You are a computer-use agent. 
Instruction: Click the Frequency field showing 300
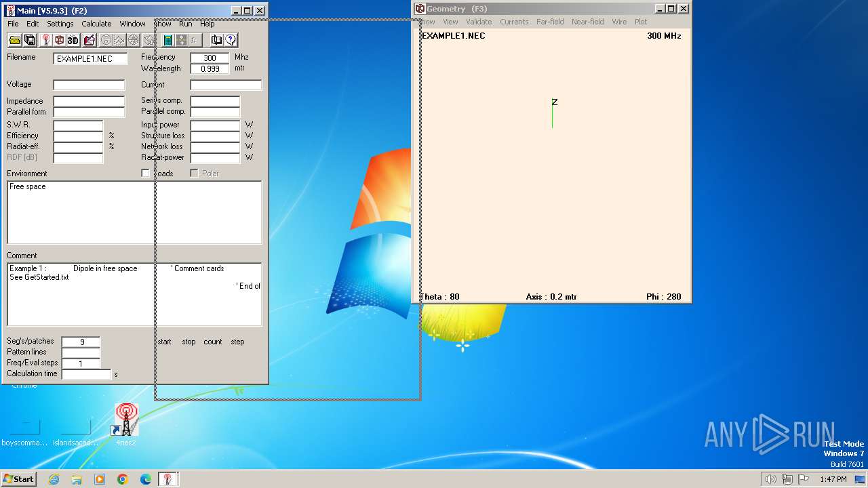(210, 58)
